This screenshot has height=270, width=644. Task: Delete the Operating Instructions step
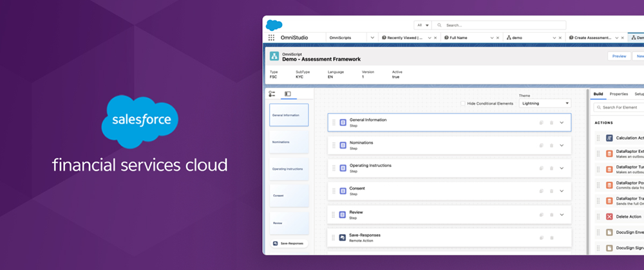[x=552, y=168]
